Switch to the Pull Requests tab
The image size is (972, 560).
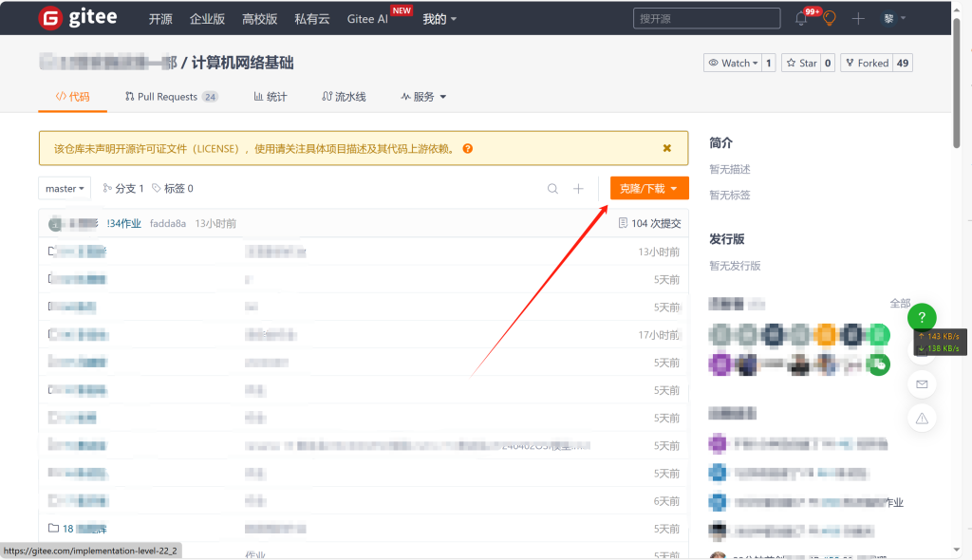(x=171, y=97)
